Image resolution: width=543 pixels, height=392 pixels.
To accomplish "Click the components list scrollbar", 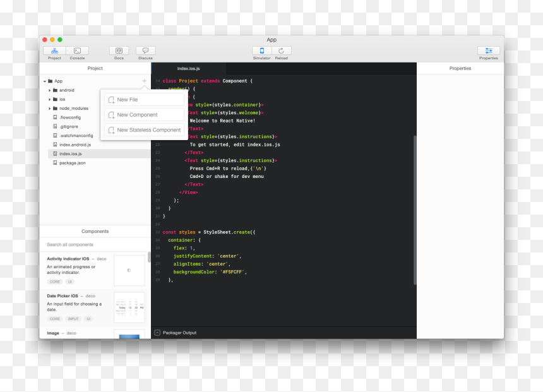I will click(x=149, y=258).
